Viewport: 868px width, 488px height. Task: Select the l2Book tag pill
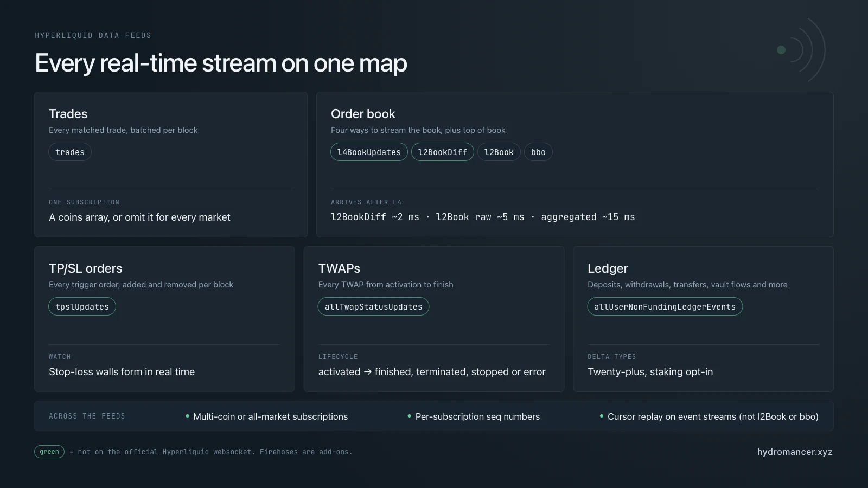pyautogui.click(x=499, y=152)
